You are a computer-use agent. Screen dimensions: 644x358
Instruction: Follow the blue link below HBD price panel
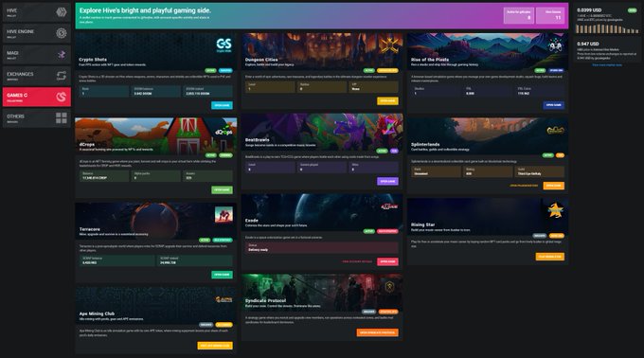pyautogui.click(x=607, y=64)
